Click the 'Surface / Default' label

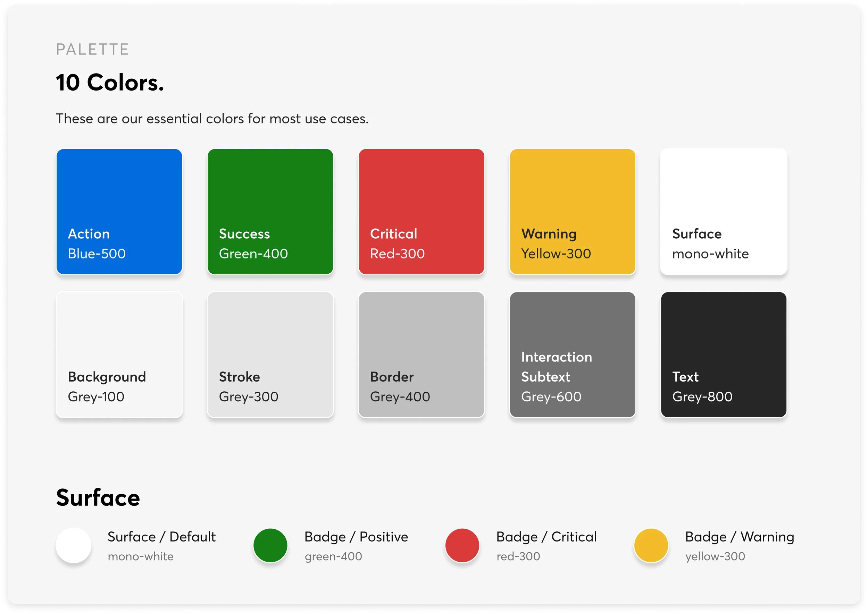(x=161, y=537)
